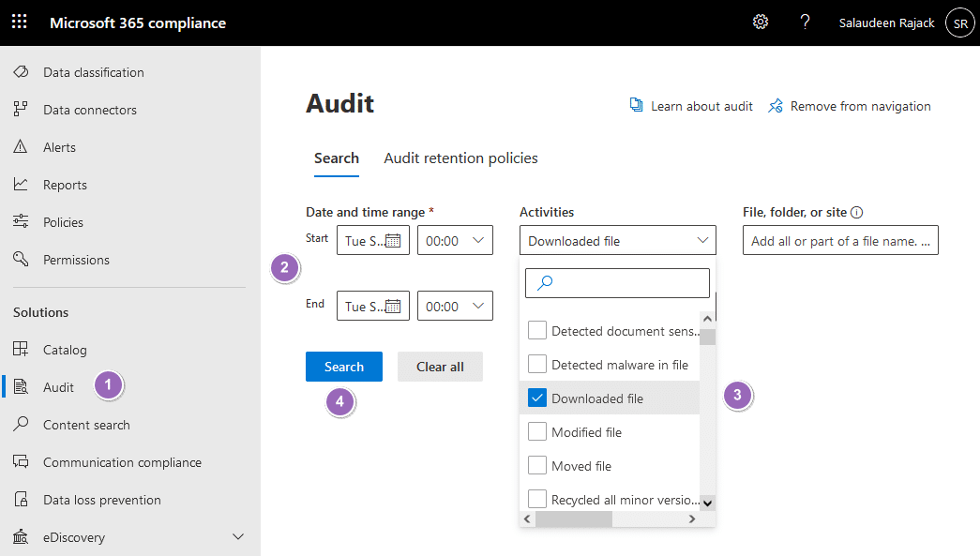Open the Start time 00:00 dropdown

pos(455,239)
